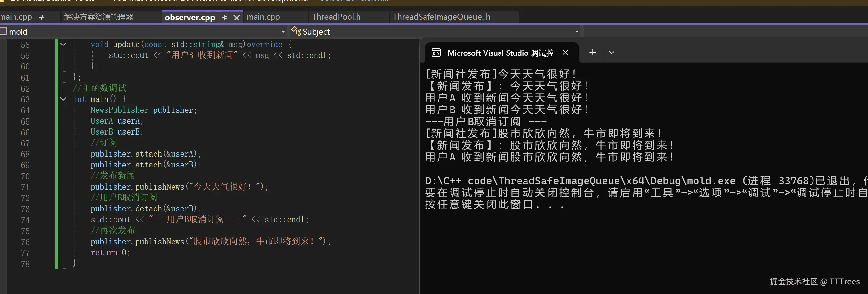The image size is (868, 294).
Task: Click the 'UserA userA;' code line
Action: (x=117, y=121)
